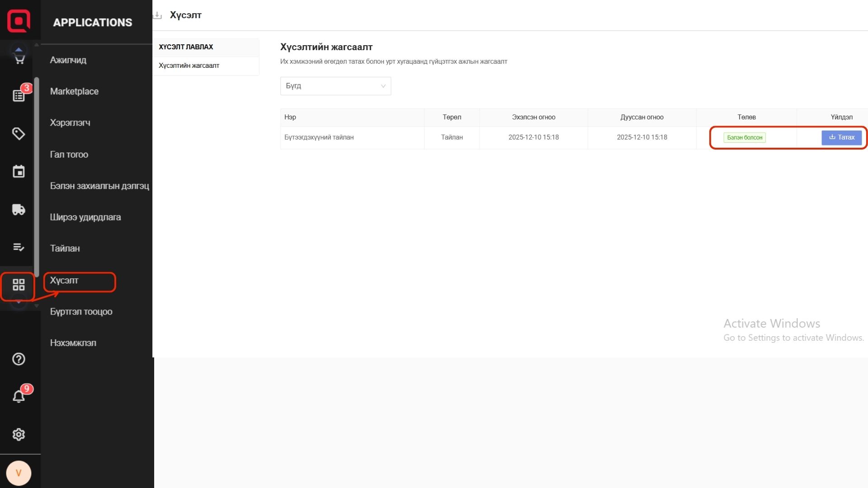Screen dimensions: 868x488
Task: Open the checklist sidebar icon
Action: (x=19, y=247)
